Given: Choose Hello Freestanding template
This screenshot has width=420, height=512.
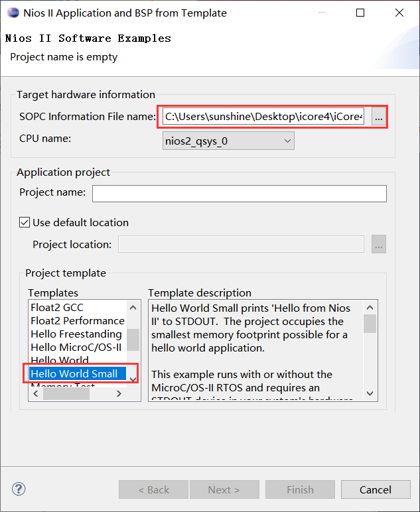Looking at the screenshot, I should pos(76,334).
